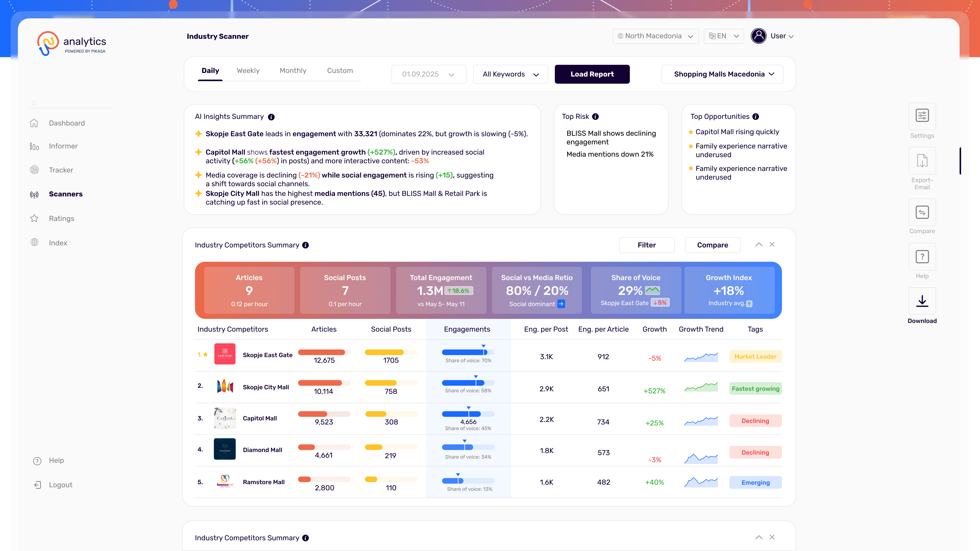Viewport: 980px width, 551px height.
Task: Click the Skopje City Mall logo
Action: [x=225, y=386]
